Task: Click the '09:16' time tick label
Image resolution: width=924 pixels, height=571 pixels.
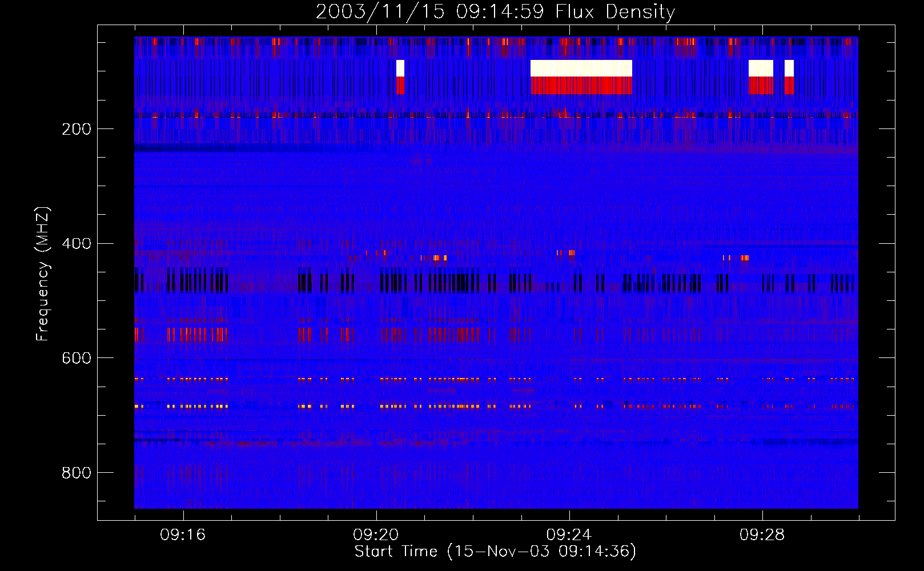Action: point(183,535)
